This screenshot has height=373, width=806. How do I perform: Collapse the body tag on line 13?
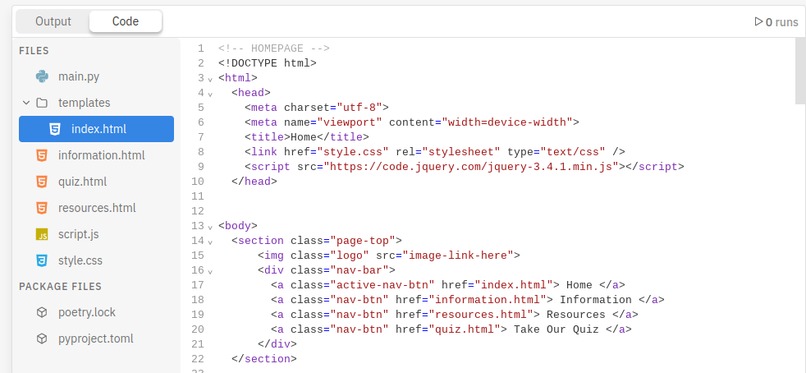click(210, 227)
